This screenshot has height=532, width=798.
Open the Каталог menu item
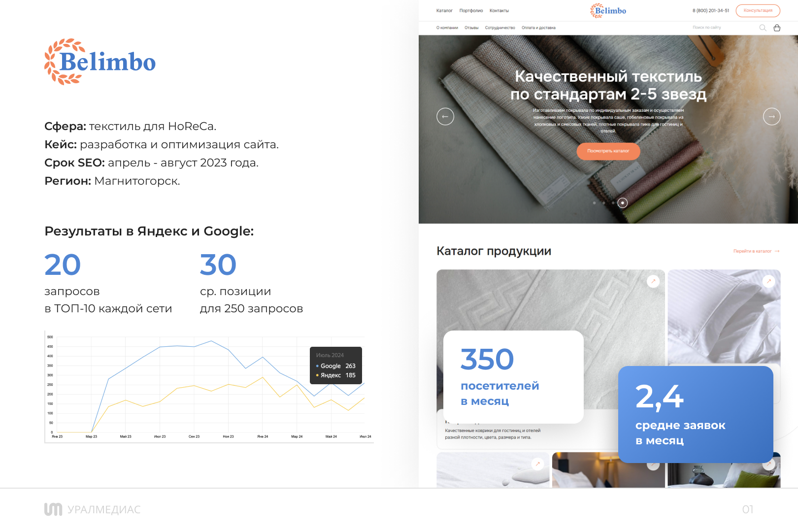pos(444,11)
